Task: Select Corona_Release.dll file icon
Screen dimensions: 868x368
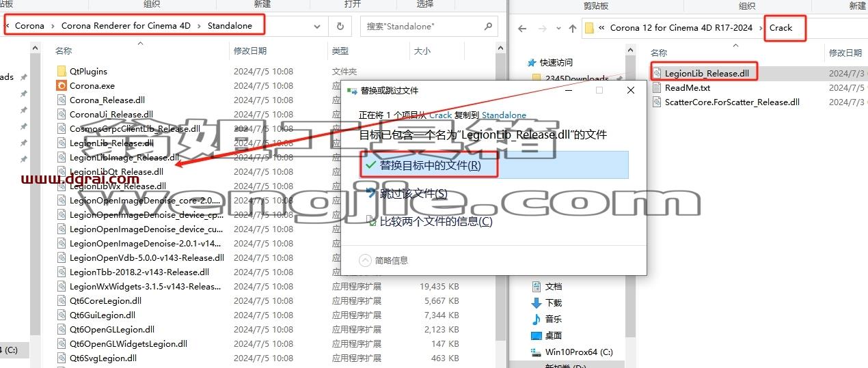Action: [62, 100]
